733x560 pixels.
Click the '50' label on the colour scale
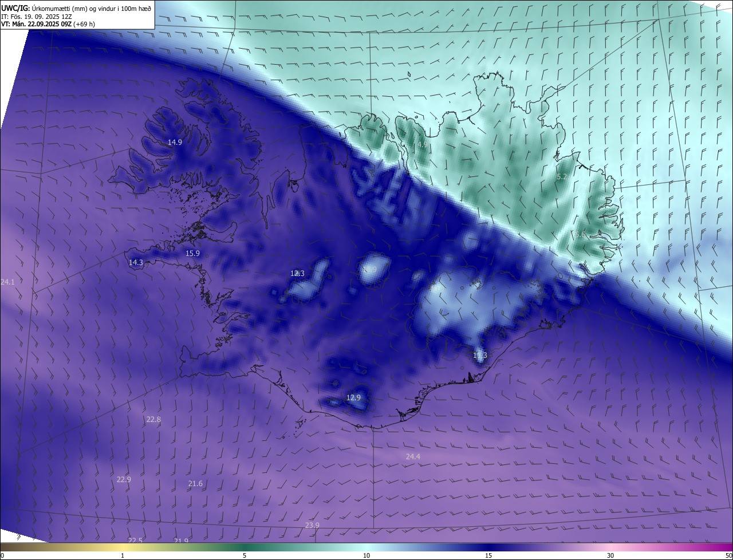pos(728,555)
